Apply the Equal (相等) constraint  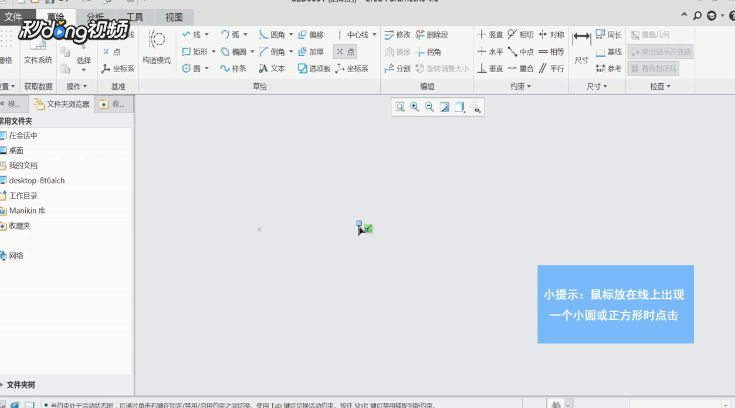pyautogui.click(x=552, y=52)
